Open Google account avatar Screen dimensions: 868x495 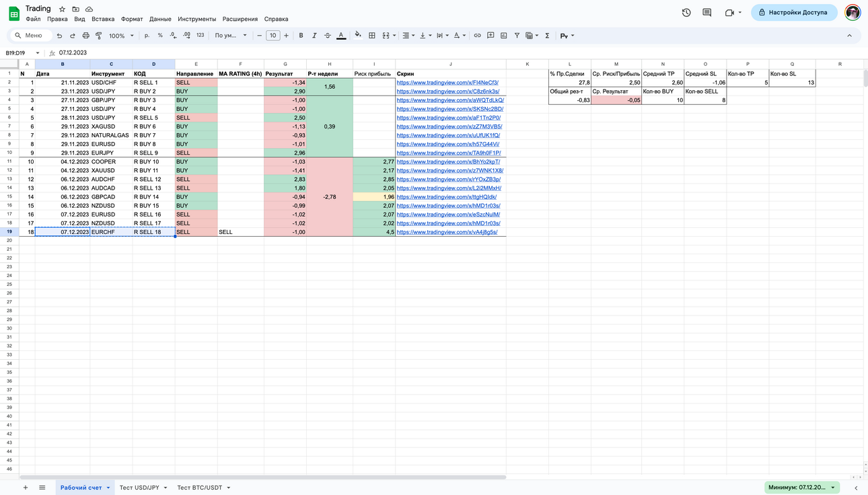pyautogui.click(x=853, y=12)
